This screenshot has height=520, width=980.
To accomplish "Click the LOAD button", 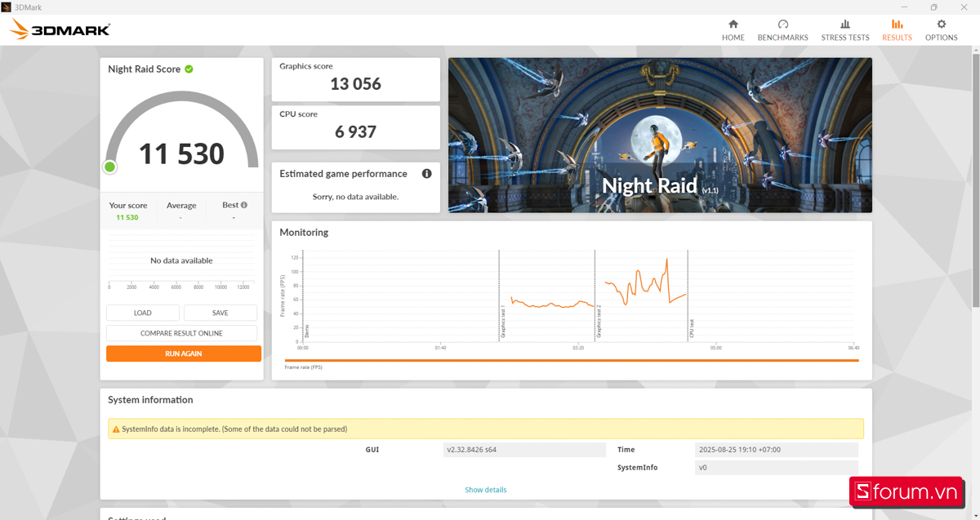I will click(x=143, y=313).
